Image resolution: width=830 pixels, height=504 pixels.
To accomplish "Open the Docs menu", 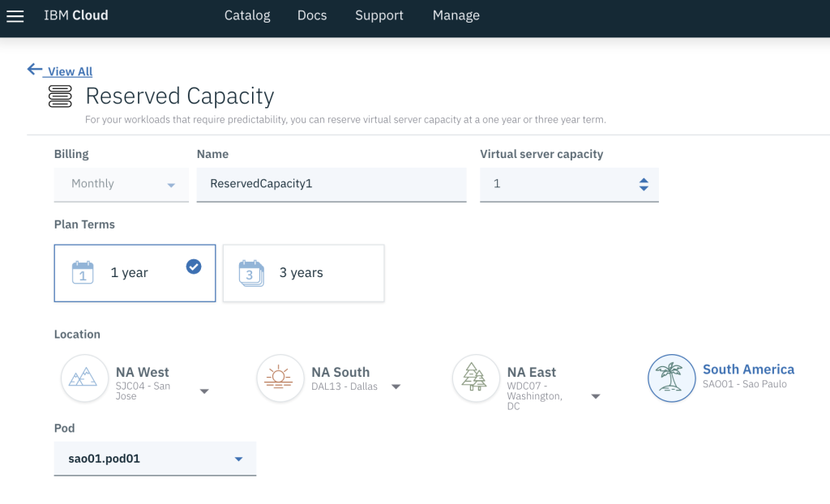I will [x=312, y=15].
